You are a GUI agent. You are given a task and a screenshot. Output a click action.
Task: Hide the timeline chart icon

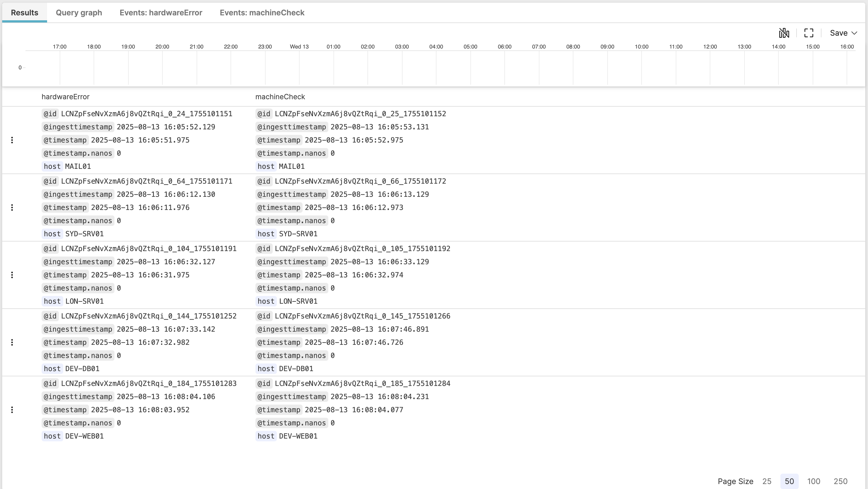click(x=784, y=33)
